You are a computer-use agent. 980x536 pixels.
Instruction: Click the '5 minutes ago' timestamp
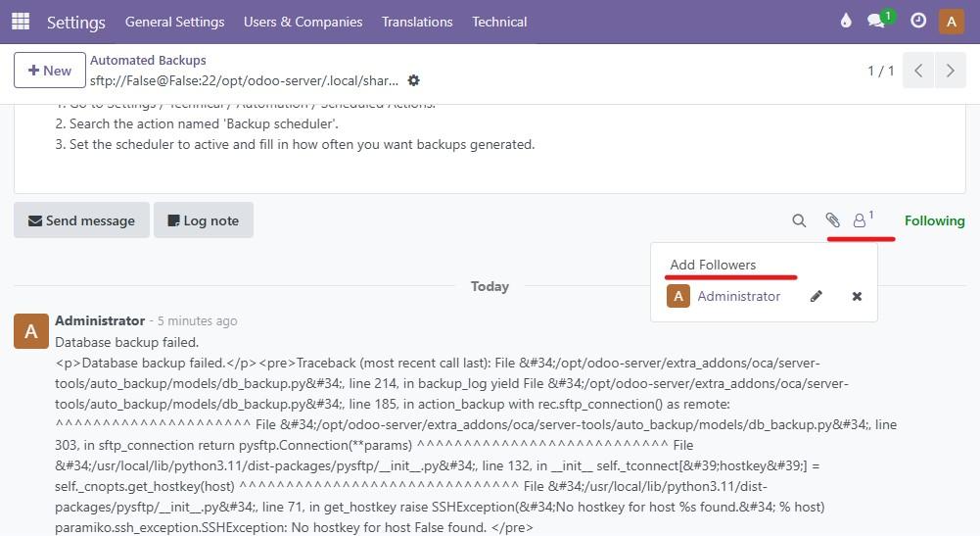coord(197,320)
